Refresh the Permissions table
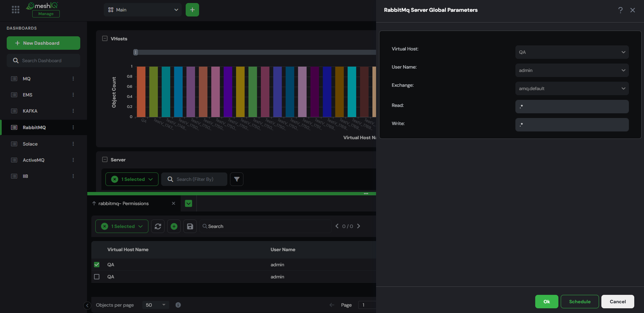The image size is (644, 313). 158,226
